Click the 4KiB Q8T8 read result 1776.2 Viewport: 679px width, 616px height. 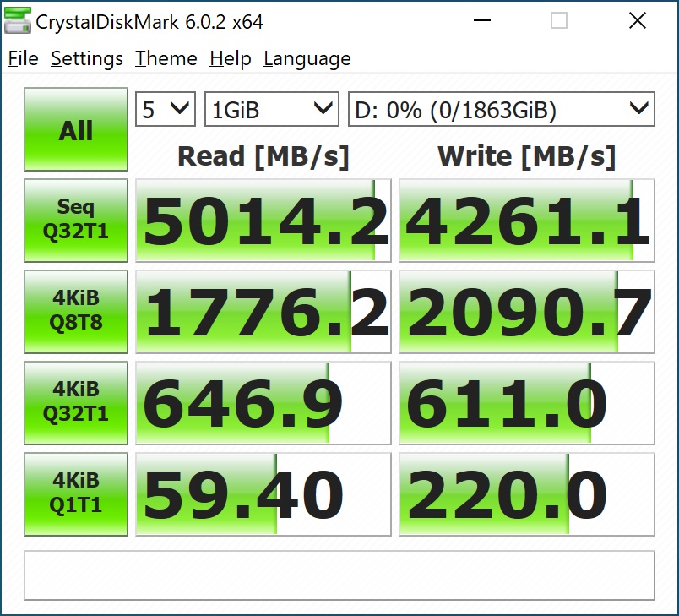point(263,312)
